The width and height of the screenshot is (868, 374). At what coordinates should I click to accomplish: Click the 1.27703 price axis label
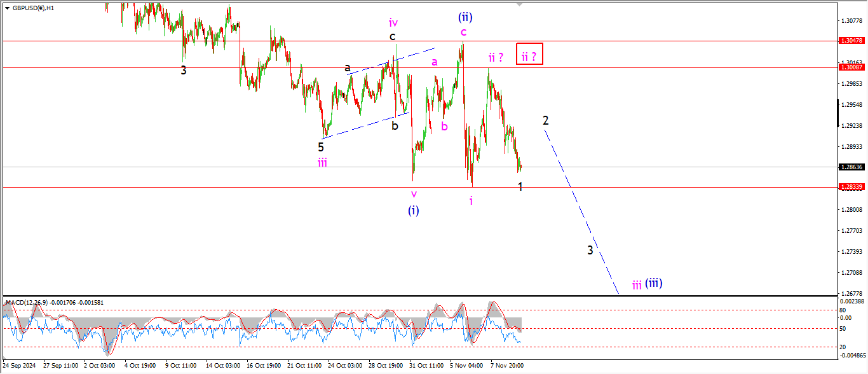(x=850, y=230)
